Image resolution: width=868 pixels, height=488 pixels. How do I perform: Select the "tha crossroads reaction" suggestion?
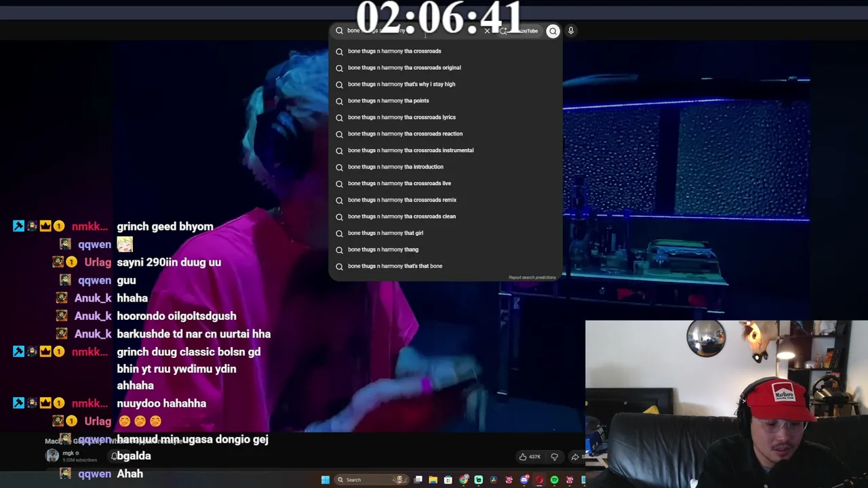446,134
